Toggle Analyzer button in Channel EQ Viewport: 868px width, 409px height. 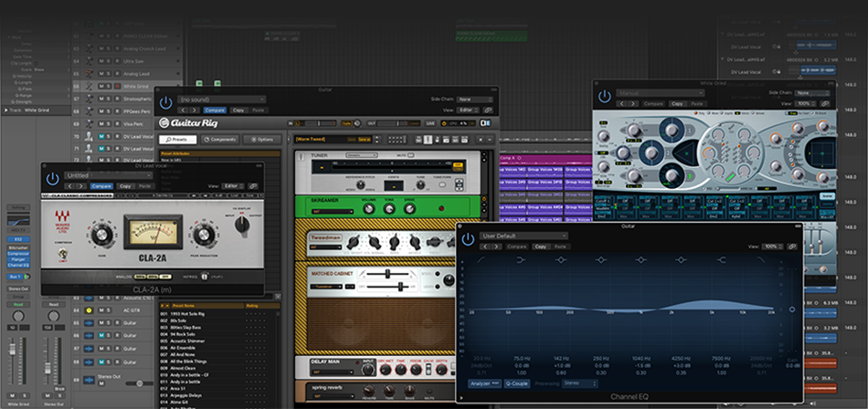[484, 383]
